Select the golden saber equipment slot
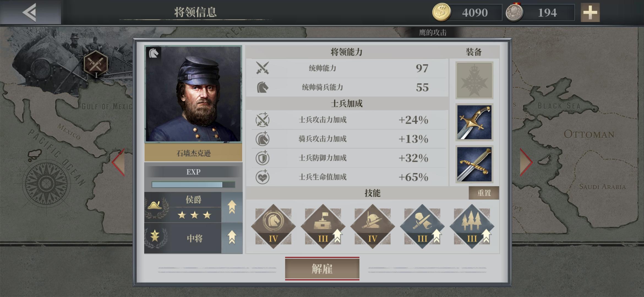This screenshot has height=297, width=644. 474,122
